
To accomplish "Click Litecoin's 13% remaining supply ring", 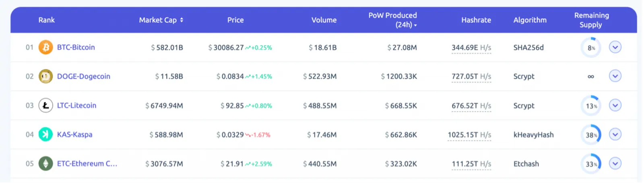I will pos(591,106).
